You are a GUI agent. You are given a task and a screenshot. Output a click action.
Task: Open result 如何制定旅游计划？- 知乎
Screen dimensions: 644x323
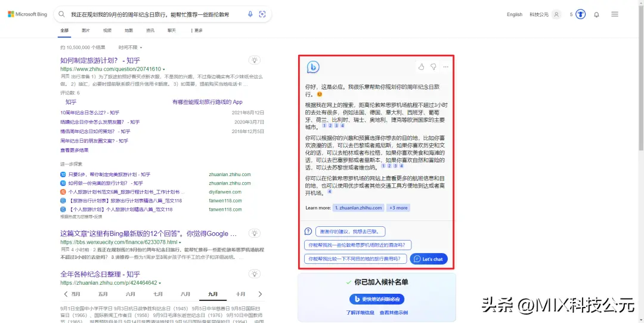click(x=100, y=60)
